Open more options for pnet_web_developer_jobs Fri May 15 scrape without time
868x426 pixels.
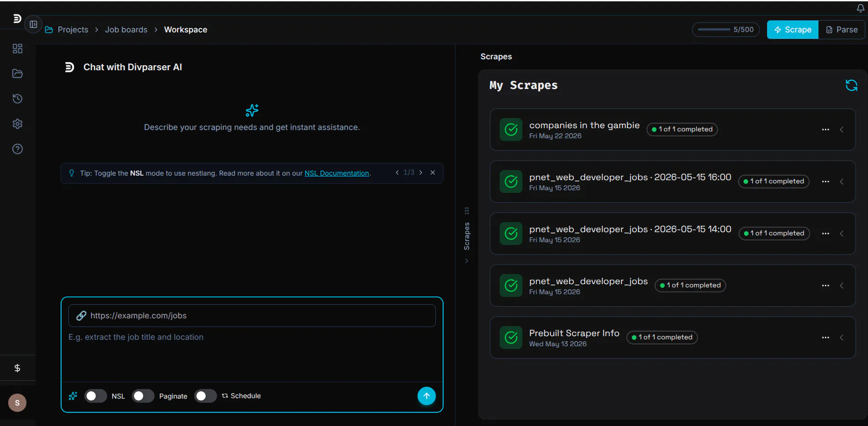pyautogui.click(x=825, y=286)
